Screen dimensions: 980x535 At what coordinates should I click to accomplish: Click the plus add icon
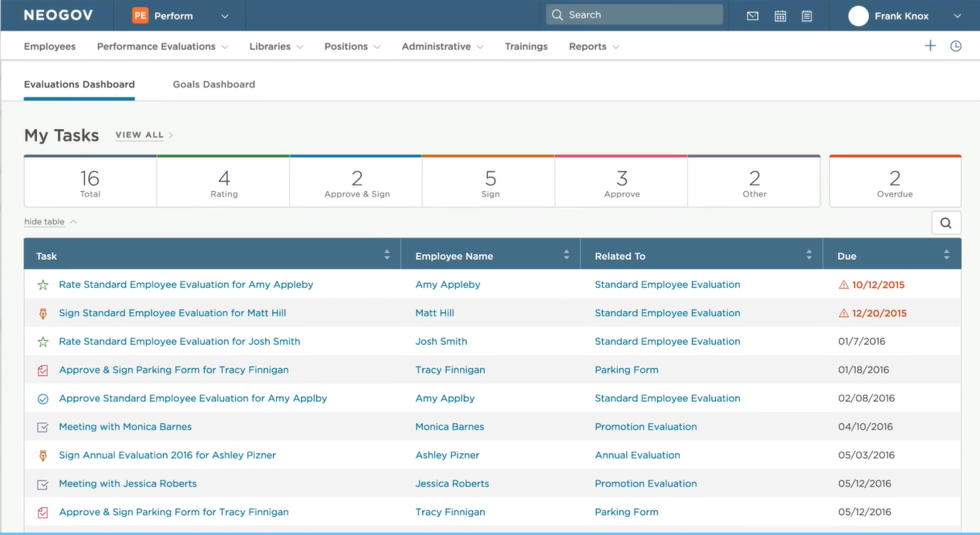[930, 46]
